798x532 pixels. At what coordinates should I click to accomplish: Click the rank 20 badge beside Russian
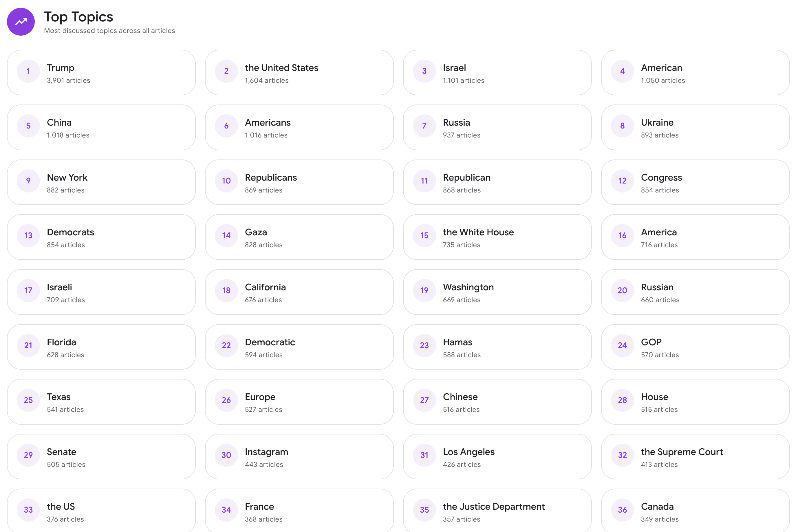click(x=622, y=290)
